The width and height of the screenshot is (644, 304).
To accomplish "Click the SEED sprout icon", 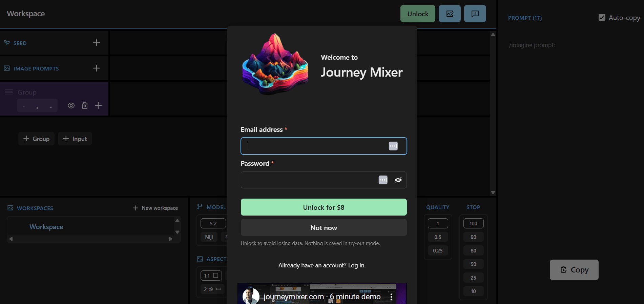I will [x=7, y=43].
